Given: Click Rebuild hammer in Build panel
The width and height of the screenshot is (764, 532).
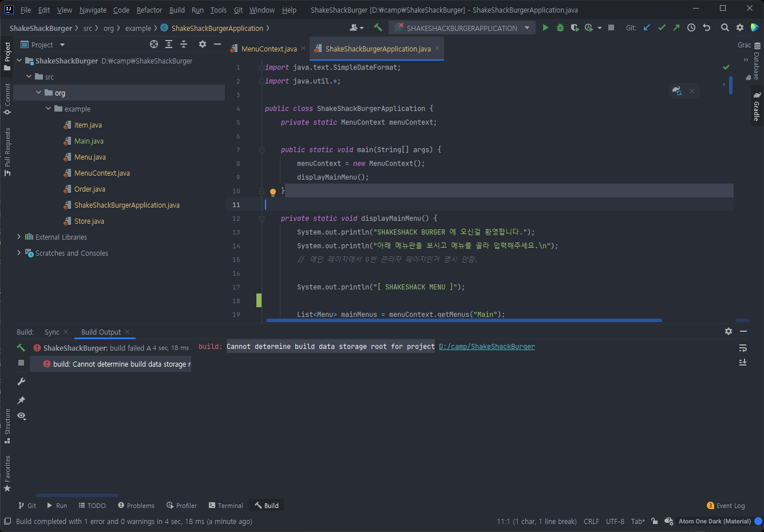Looking at the screenshot, I should pyautogui.click(x=21, y=347).
